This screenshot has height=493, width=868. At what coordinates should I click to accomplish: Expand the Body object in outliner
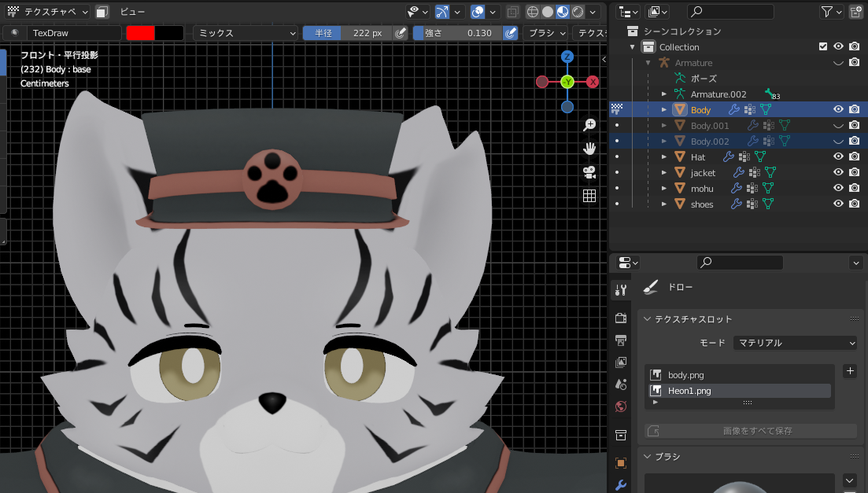pyautogui.click(x=663, y=109)
